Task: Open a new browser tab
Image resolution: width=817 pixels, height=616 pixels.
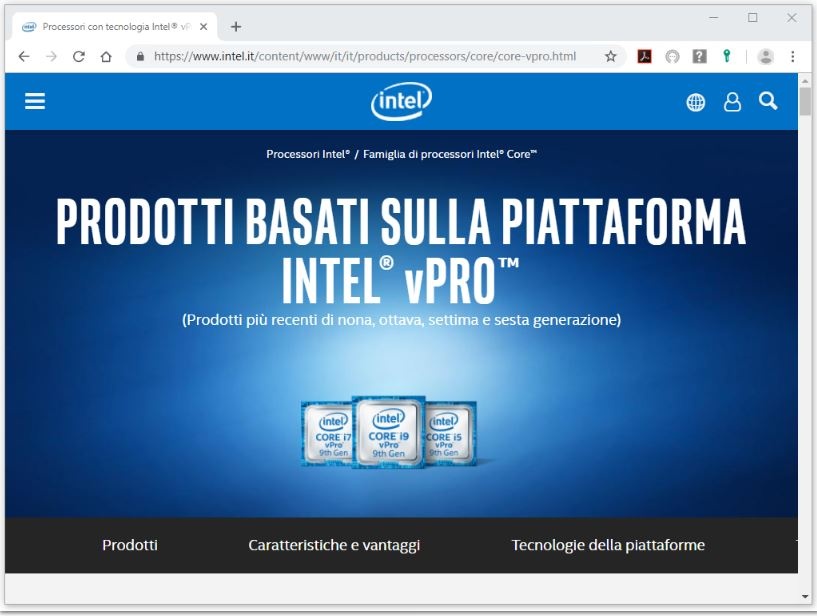Action: coord(236,27)
